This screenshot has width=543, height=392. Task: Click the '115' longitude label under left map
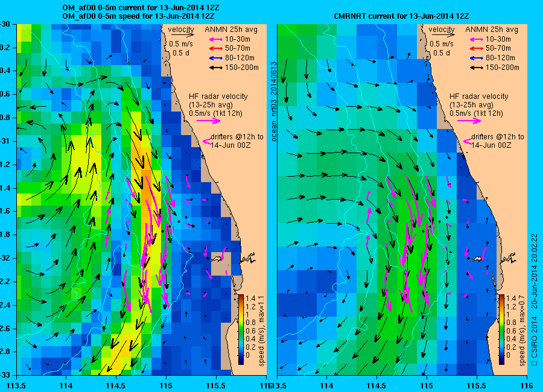tap(166, 385)
